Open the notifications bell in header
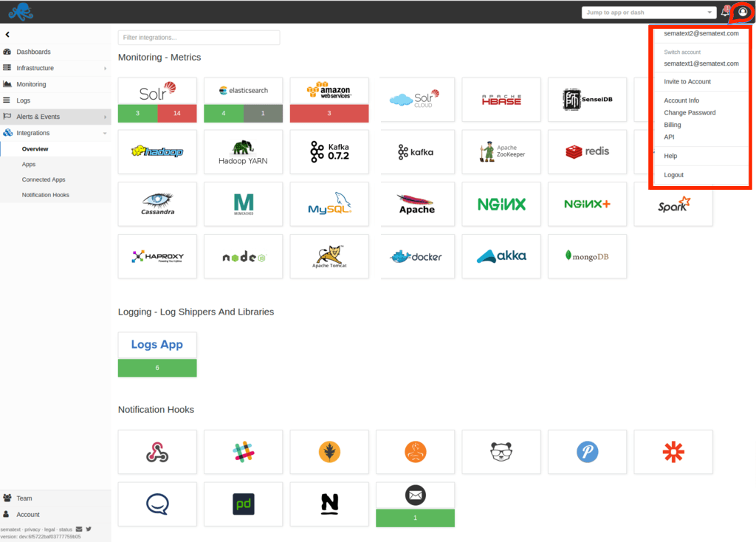 coord(725,12)
